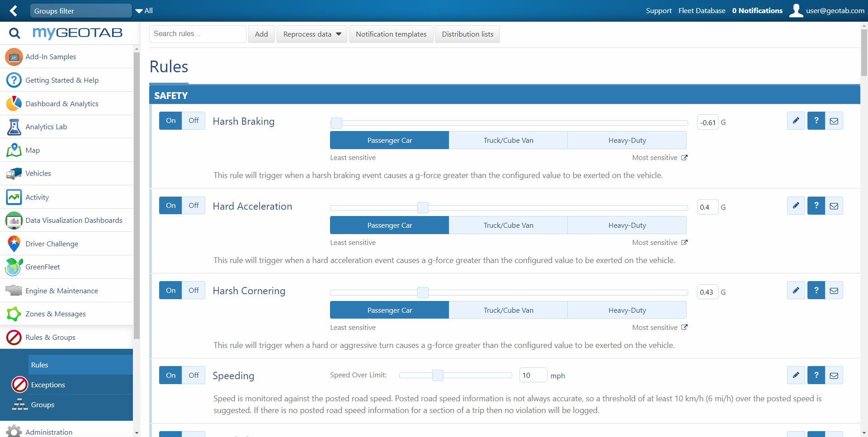
Task: Collapse the Rules & Groups menu section
Action: 50,337
